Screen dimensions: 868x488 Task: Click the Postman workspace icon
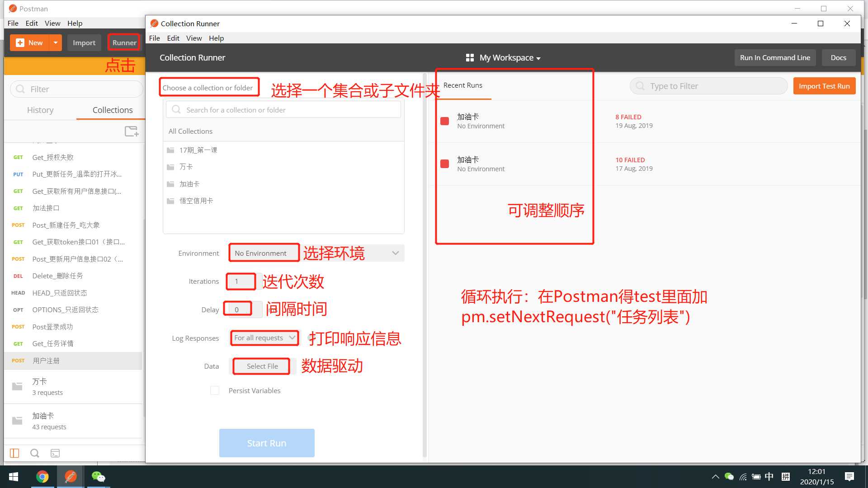[469, 57]
